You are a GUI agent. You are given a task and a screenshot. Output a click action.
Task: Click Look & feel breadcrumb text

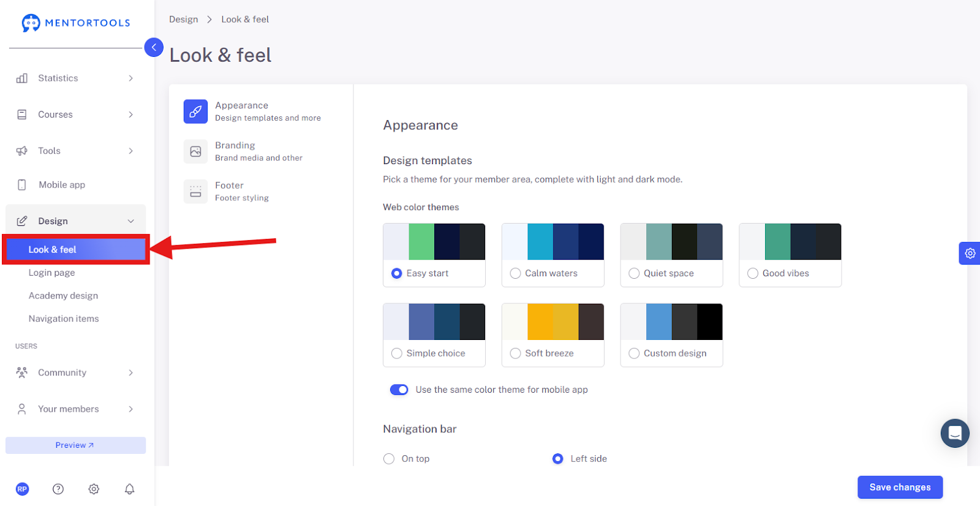coord(245,20)
